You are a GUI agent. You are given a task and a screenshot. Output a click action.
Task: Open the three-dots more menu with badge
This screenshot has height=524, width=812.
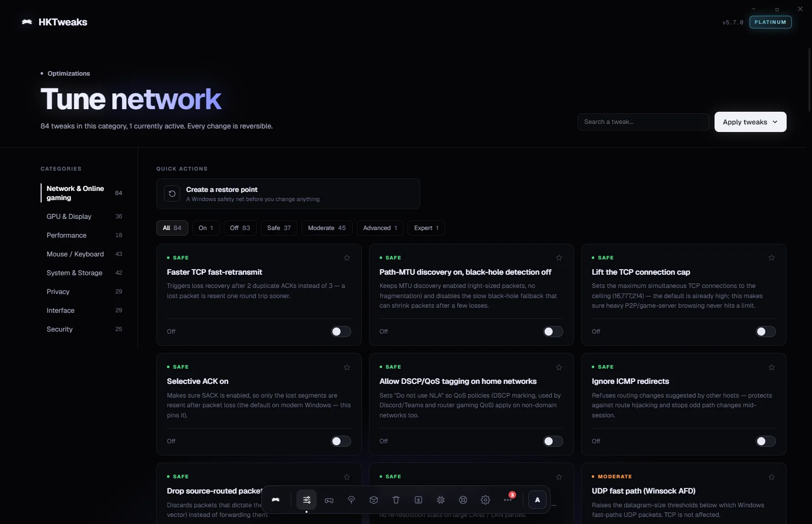coord(507,500)
